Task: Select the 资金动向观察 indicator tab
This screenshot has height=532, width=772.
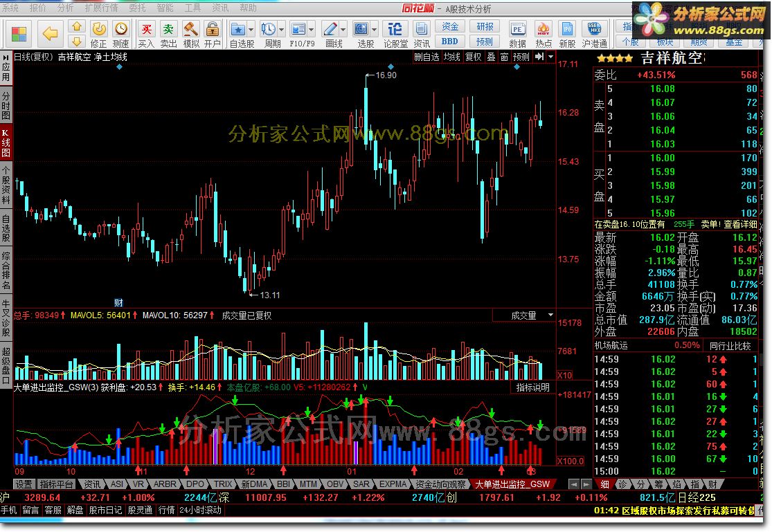Action: (440, 484)
